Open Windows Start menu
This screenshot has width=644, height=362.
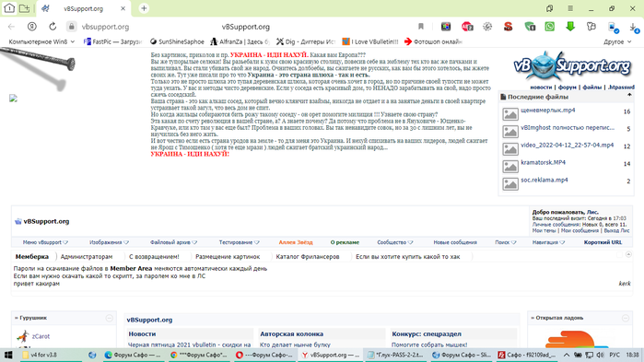pos(7,355)
